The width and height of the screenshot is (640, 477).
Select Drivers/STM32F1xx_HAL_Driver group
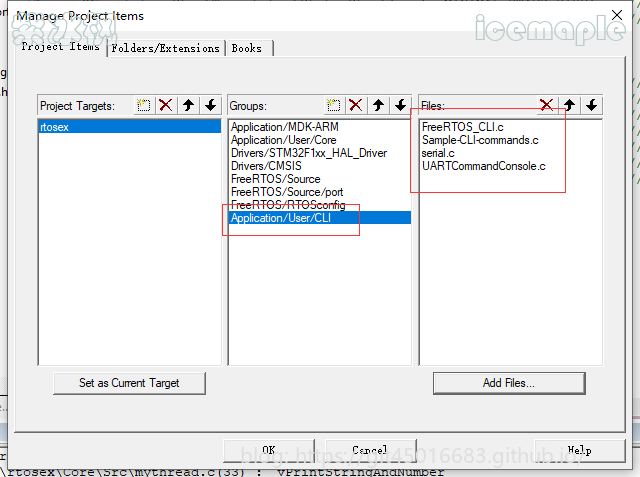tap(320, 153)
